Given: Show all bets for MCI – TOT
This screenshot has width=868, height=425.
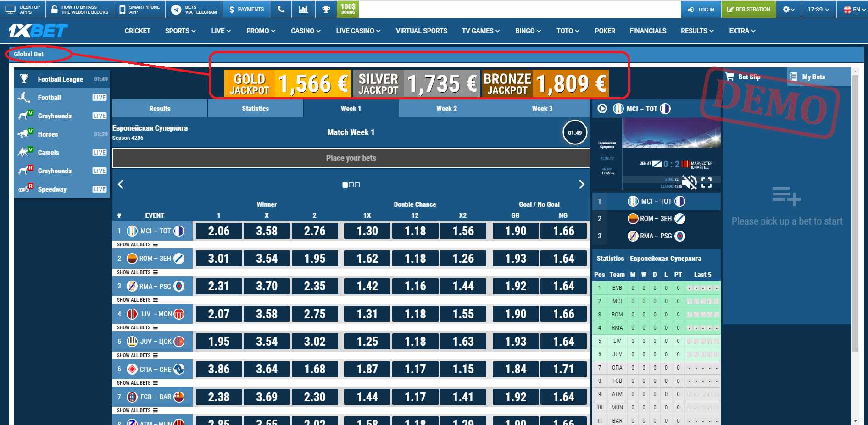Looking at the screenshot, I should click(x=137, y=245).
